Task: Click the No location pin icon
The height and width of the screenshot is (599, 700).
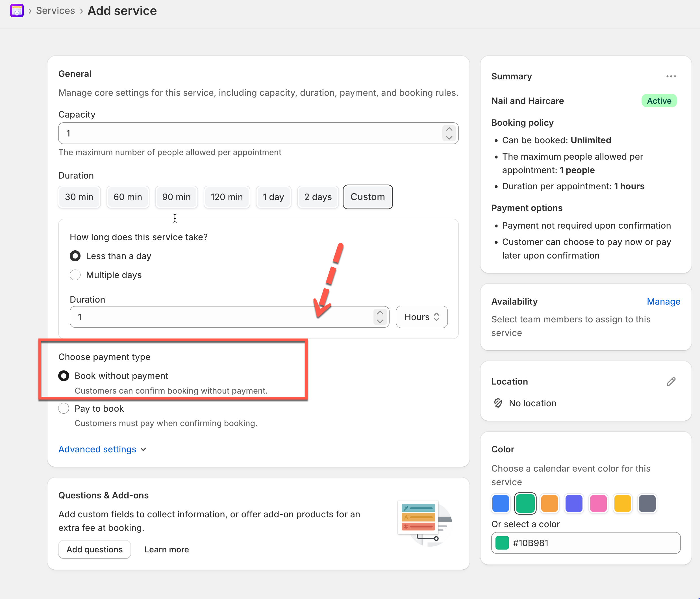Action: 498,403
